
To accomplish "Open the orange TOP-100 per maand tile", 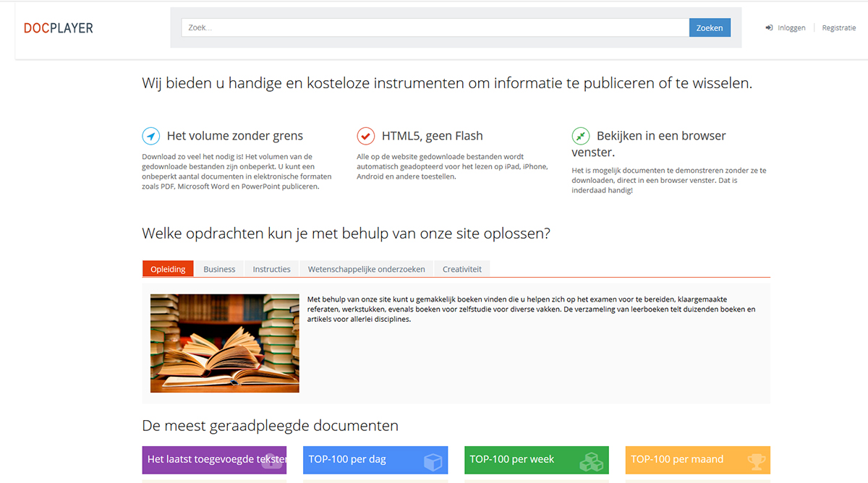I will click(698, 460).
